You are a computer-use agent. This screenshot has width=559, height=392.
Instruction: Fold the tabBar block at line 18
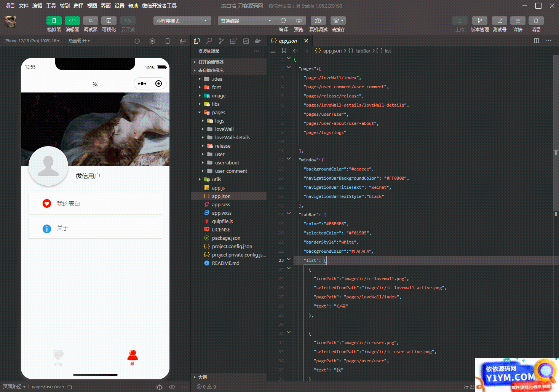tap(289, 214)
